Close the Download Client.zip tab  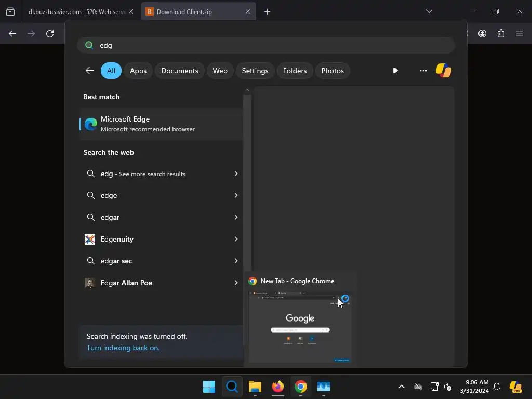pyautogui.click(x=248, y=11)
